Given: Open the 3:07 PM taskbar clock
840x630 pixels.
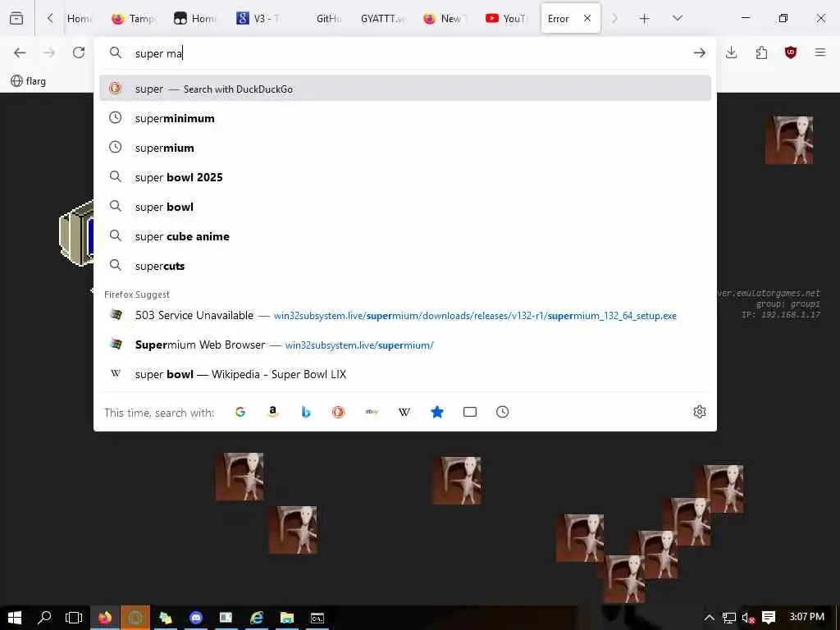Looking at the screenshot, I should tap(807, 617).
